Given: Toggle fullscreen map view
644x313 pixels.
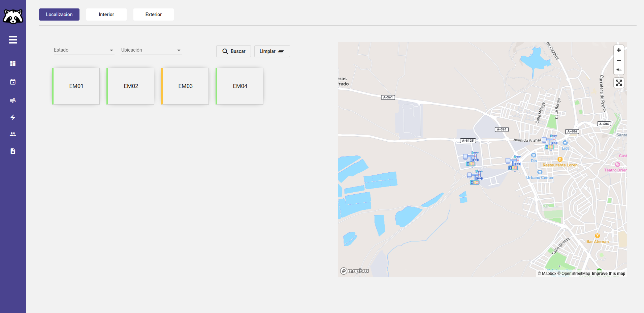Looking at the screenshot, I should click(x=619, y=83).
